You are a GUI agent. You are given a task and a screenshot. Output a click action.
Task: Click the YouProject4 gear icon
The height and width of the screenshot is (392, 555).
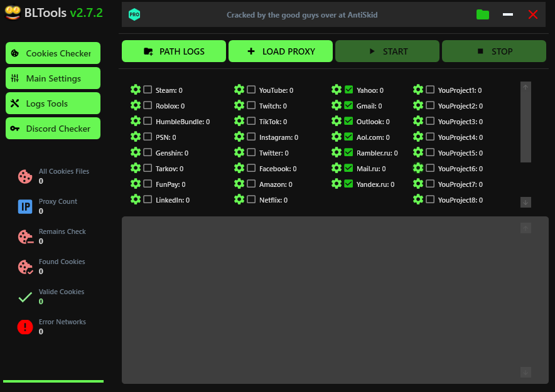tap(418, 137)
